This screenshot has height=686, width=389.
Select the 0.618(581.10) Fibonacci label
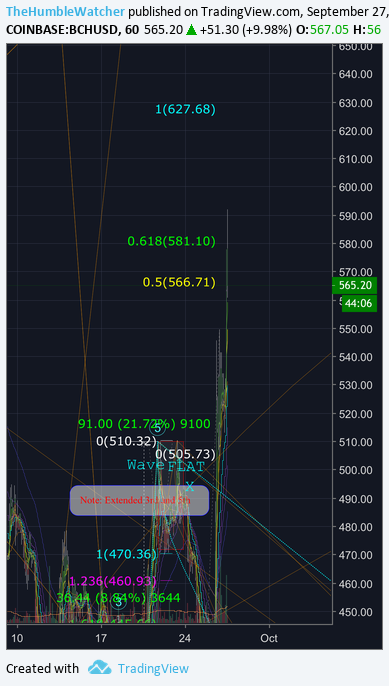click(172, 241)
